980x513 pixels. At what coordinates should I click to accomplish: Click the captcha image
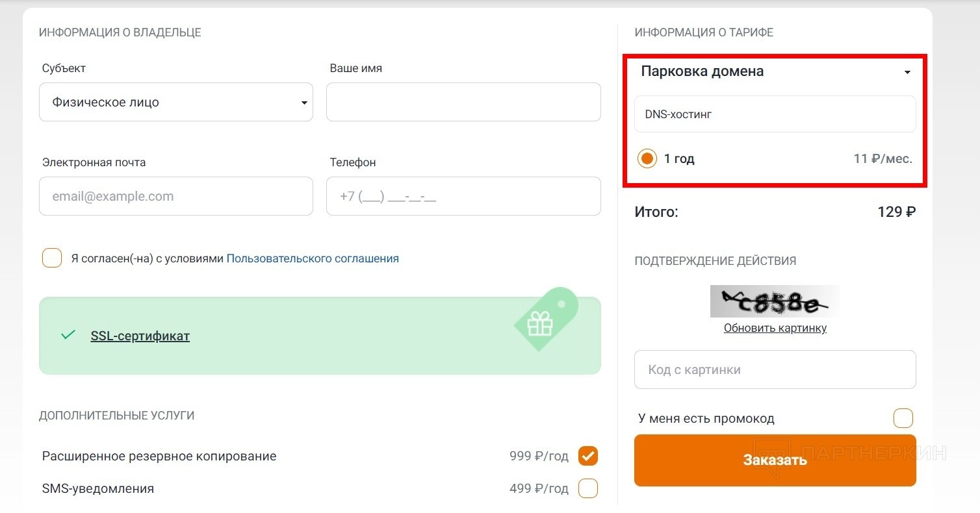[x=775, y=301]
